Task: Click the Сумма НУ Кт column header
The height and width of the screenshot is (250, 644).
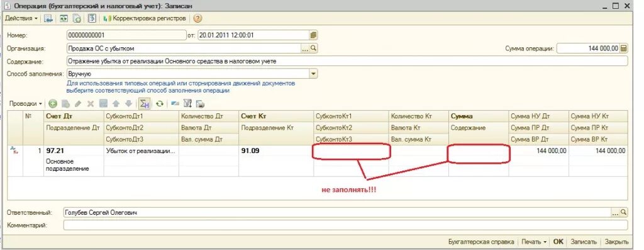Action: [x=598, y=116]
